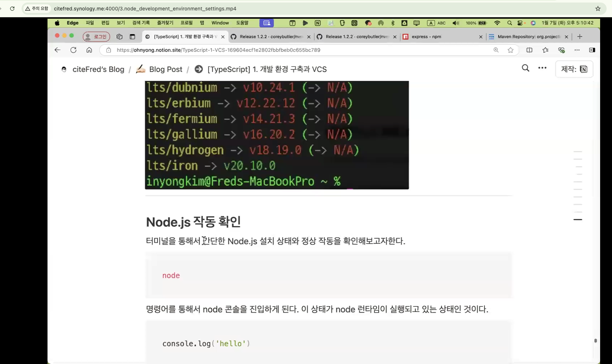Viewport: 612px width, 364px height.
Task: Open the 편집 menu
Action: click(105, 23)
